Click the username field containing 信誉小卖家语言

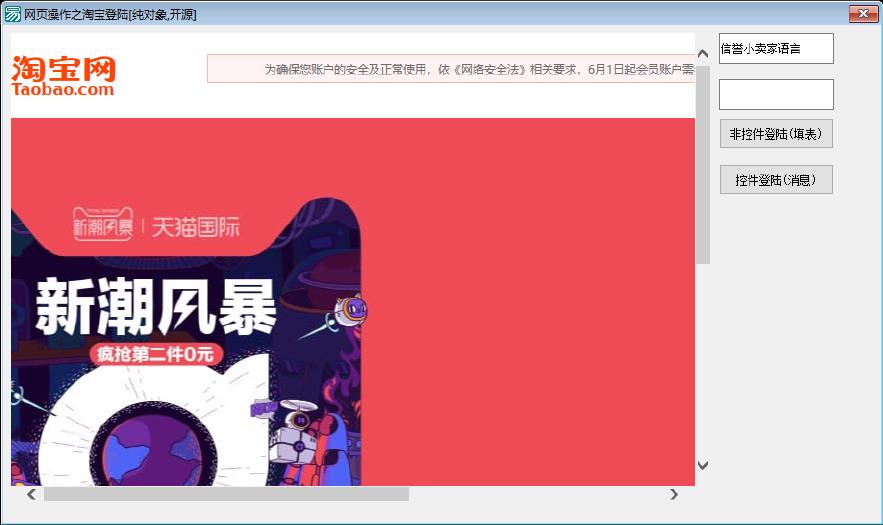pyautogui.click(x=776, y=48)
